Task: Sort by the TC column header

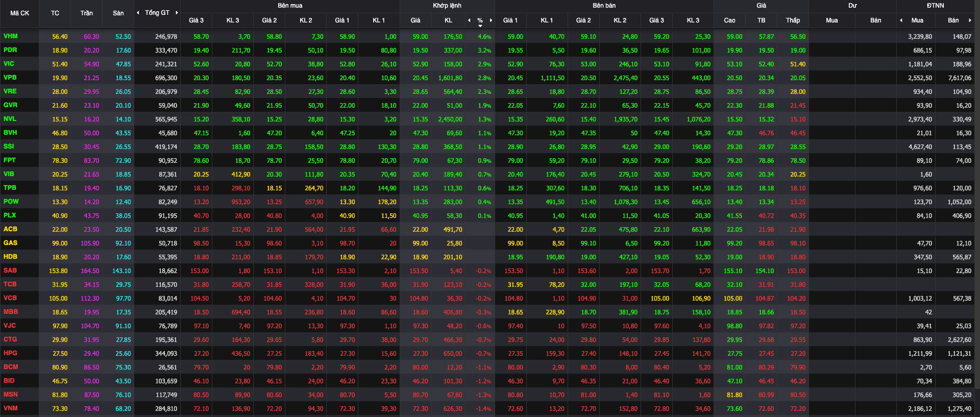Action: click(55, 13)
